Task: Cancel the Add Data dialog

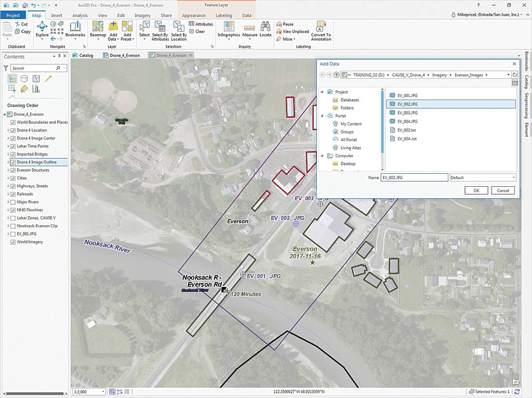Action: click(x=503, y=190)
